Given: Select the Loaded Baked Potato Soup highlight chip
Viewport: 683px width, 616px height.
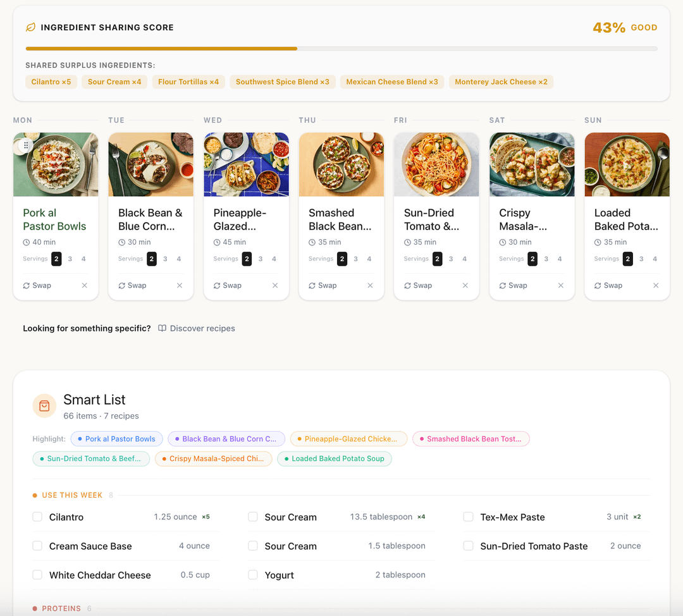Looking at the screenshot, I should pos(335,459).
